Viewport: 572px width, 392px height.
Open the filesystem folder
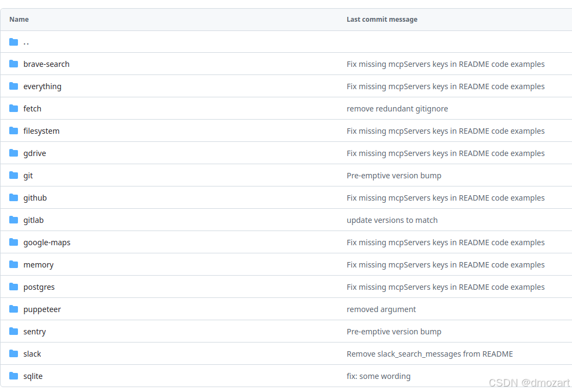(41, 131)
